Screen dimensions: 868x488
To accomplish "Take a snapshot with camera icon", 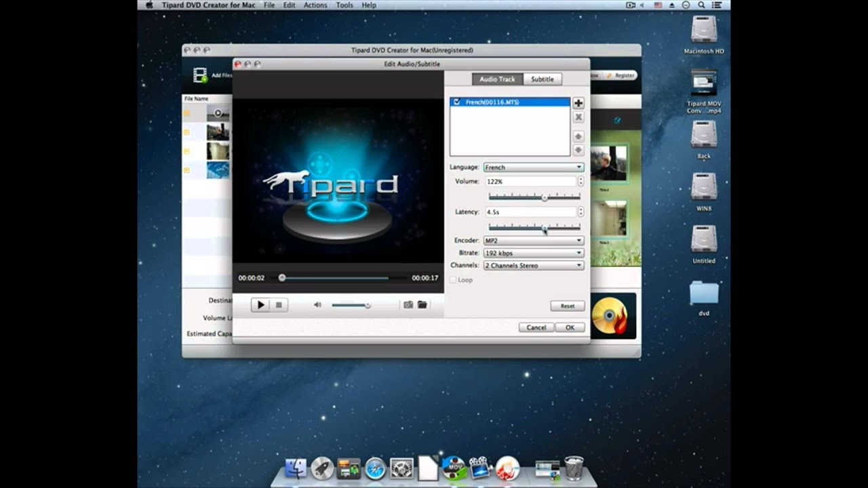I will pyautogui.click(x=408, y=305).
